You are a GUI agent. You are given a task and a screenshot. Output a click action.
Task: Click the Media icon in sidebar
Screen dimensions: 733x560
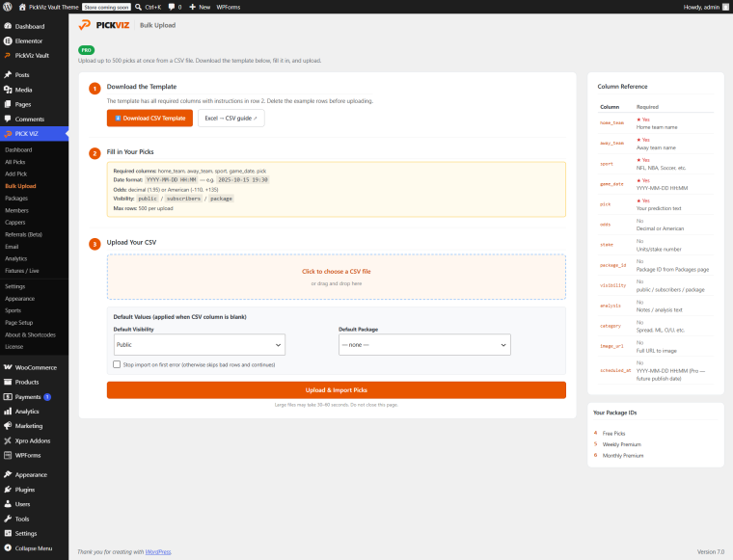tap(8, 90)
